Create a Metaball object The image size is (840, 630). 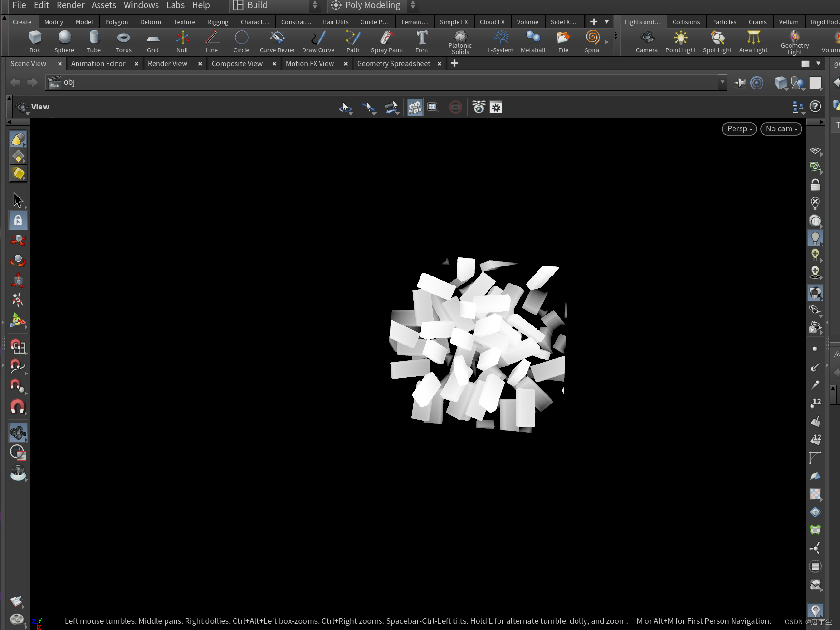[x=533, y=42]
